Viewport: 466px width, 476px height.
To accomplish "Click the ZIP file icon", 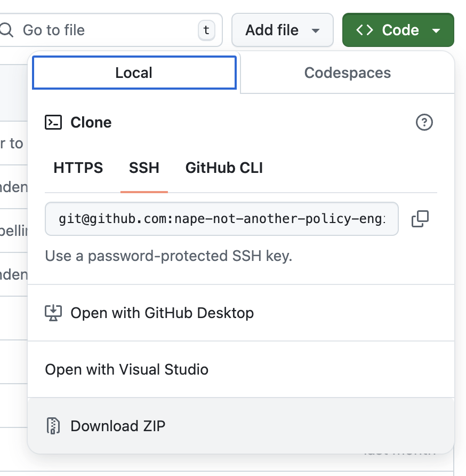I will (53, 426).
